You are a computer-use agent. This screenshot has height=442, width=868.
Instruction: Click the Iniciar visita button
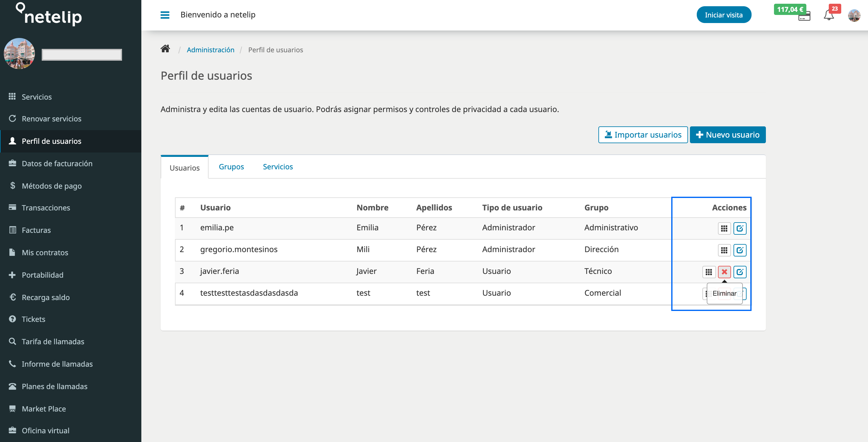coord(724,15)
